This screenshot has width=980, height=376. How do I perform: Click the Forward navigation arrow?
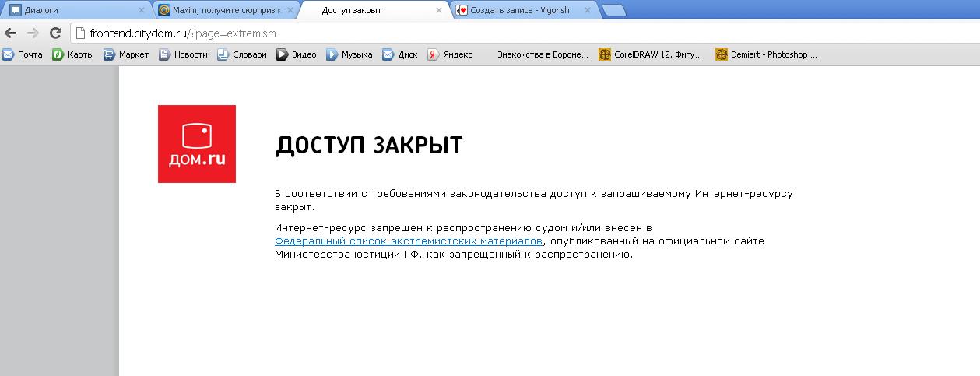coord(33,33)
